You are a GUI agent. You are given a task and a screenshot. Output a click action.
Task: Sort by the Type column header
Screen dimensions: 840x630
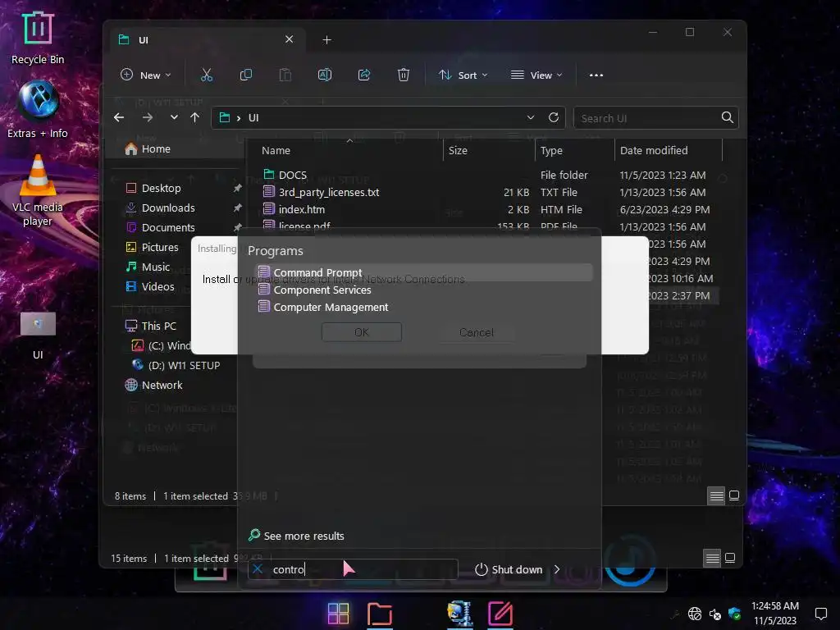551,151
